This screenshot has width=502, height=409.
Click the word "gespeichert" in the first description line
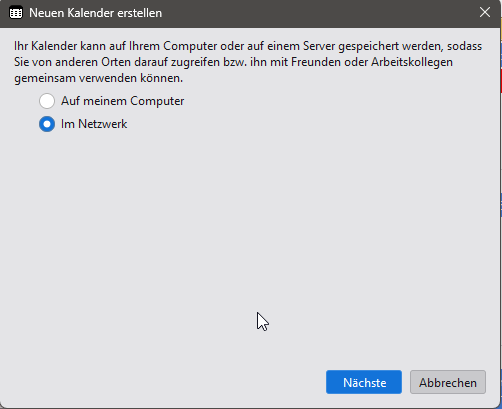(368, 46)
